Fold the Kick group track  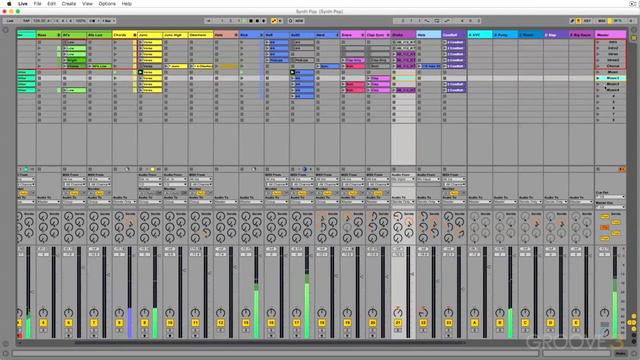click(261, 35)
